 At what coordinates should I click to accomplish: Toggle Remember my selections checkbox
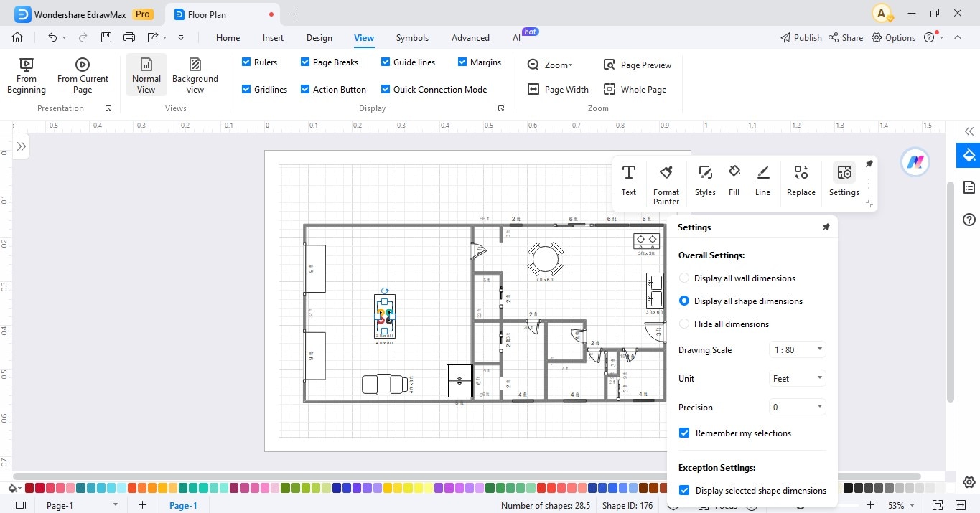[x=684, y=433]
